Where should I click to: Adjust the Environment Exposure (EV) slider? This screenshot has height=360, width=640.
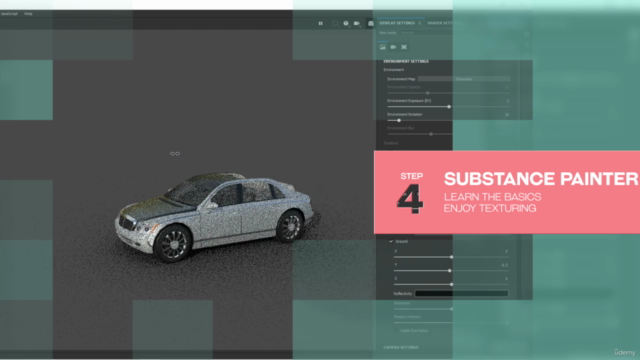449,107
